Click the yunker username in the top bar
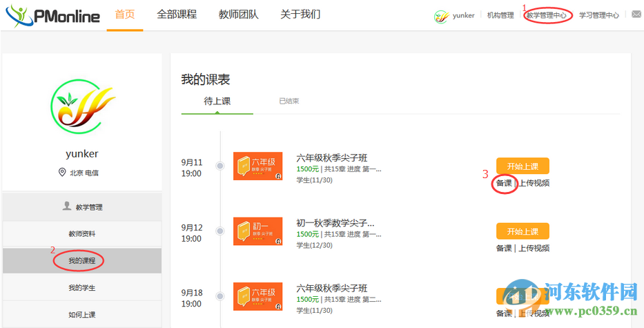The image size is (644, 328). (x=463, y=16)
